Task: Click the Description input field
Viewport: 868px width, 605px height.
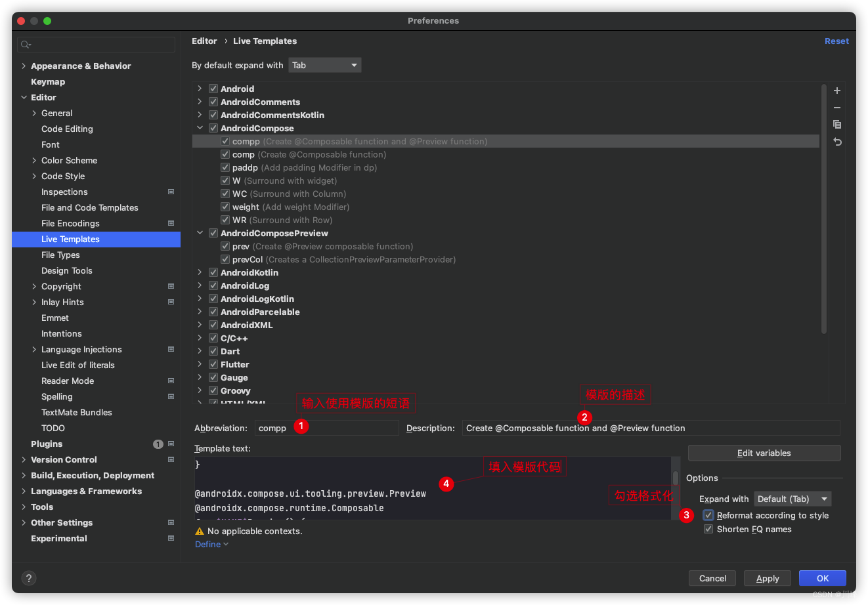Action: [x=651, y=428]
